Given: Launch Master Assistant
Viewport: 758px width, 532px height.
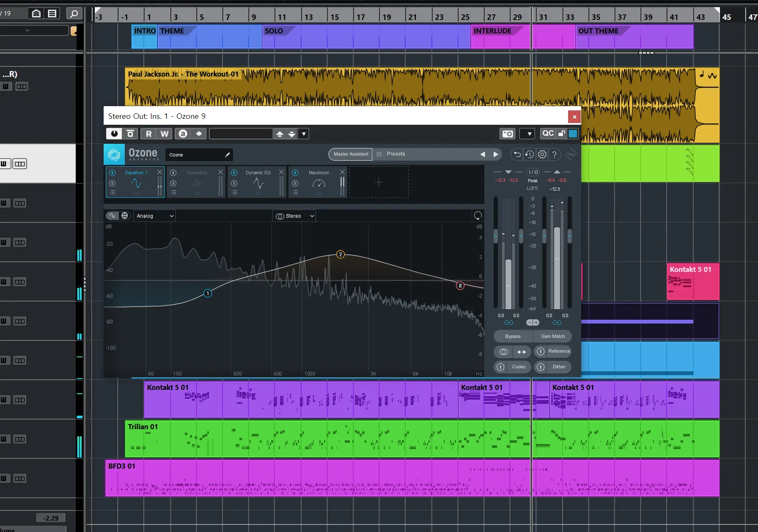Looking at the screenshot, I should click(x=351, y=154).
